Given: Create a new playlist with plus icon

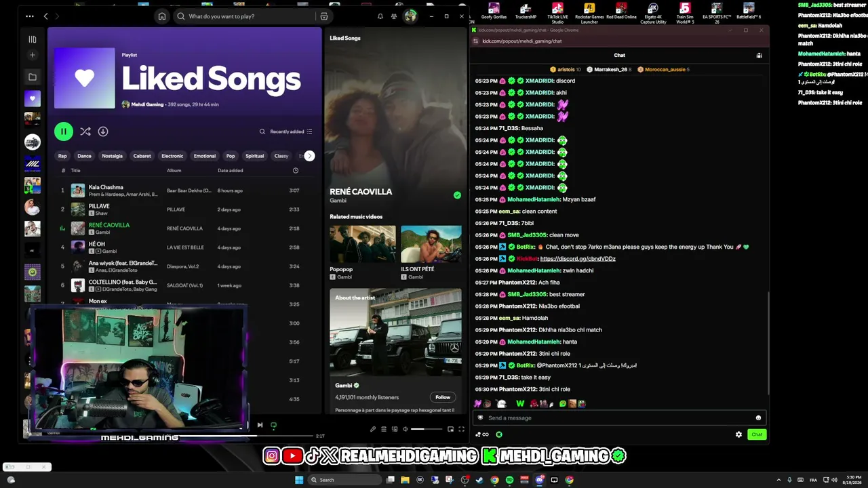Looking at the screenshot, I should 32,55.
